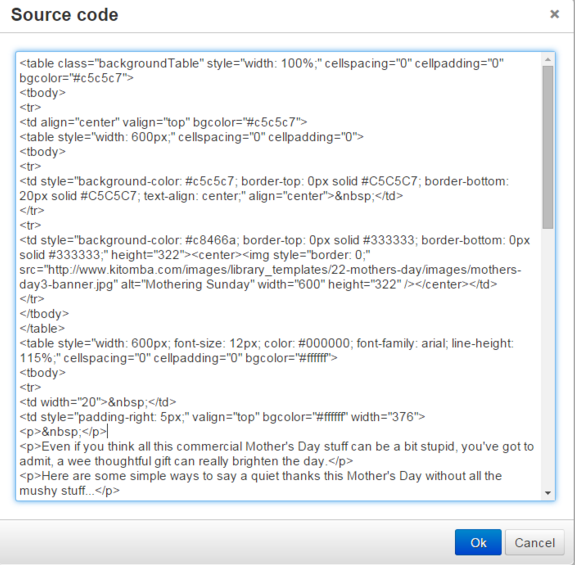
Task: Place cursor on the closing </table> tag
Action: 42,329
